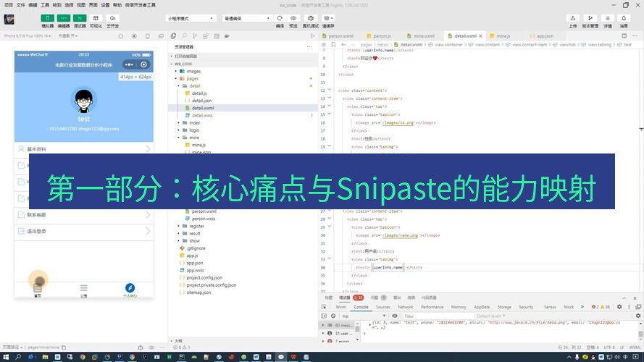Click the console Filter input field

[x=438, y=316]
